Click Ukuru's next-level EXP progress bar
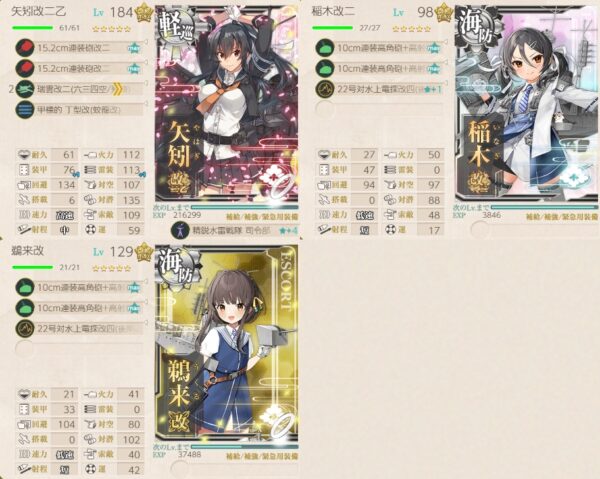600x479 pixels. point(245,446)
